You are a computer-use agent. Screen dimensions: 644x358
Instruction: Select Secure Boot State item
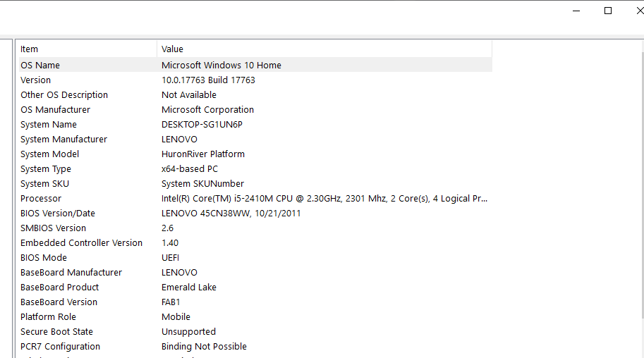56,331
